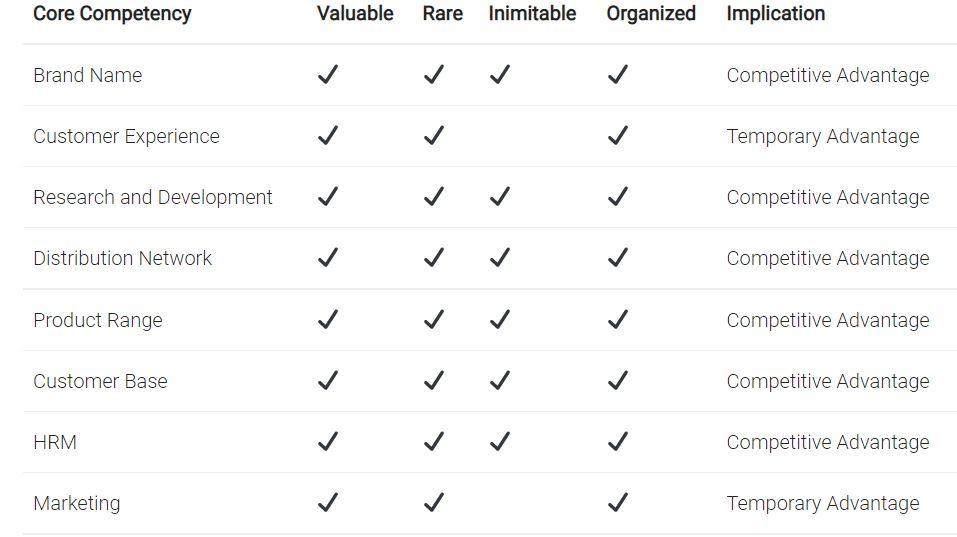Click the Inimitable checkmark for Product Range
The height and width of the screenshot is (537, 957).
pos(499,320)
